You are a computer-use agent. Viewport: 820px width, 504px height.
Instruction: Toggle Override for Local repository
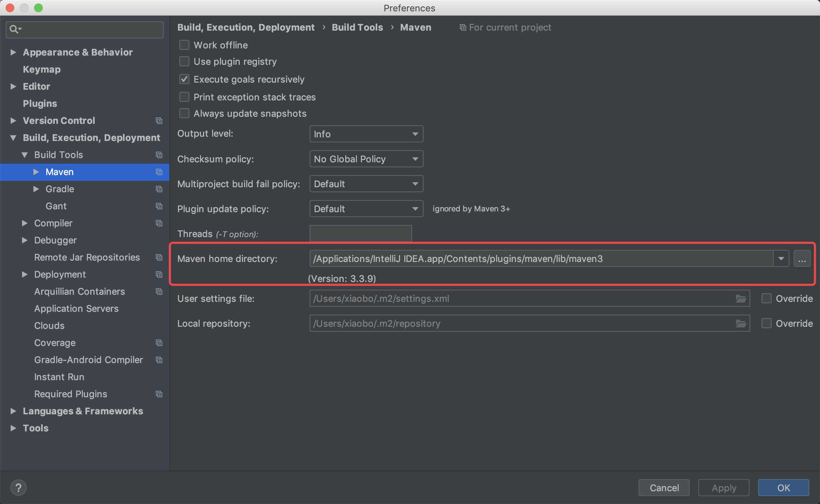click(766, 323)
